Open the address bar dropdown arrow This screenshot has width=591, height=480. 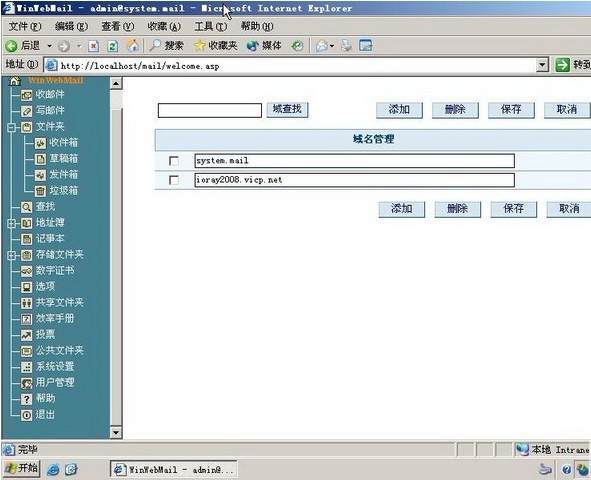542,65
